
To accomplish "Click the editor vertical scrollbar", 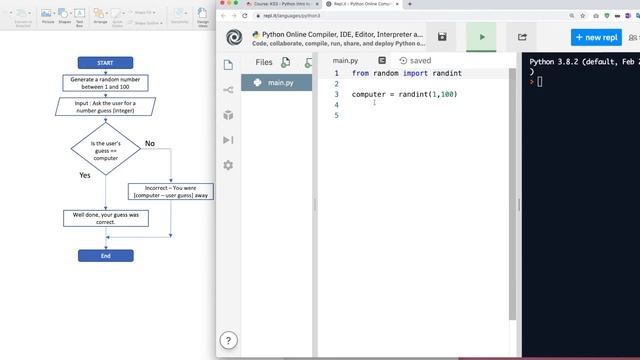I will 512,194.
